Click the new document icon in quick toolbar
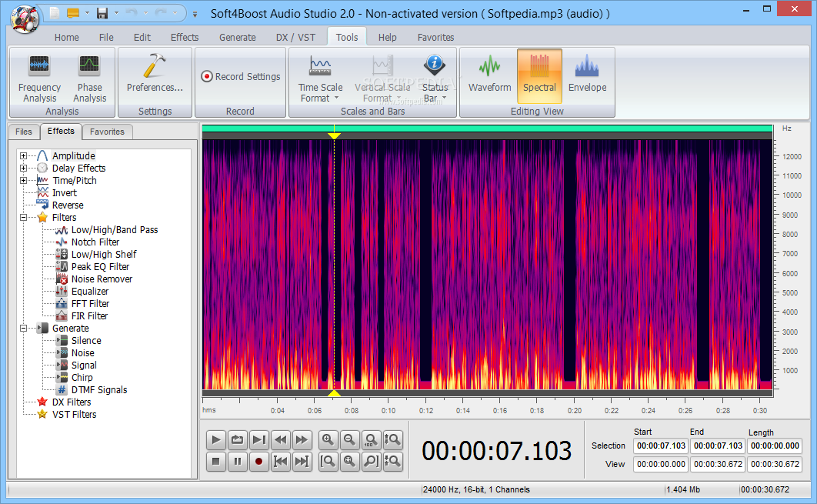 point(55,13)
